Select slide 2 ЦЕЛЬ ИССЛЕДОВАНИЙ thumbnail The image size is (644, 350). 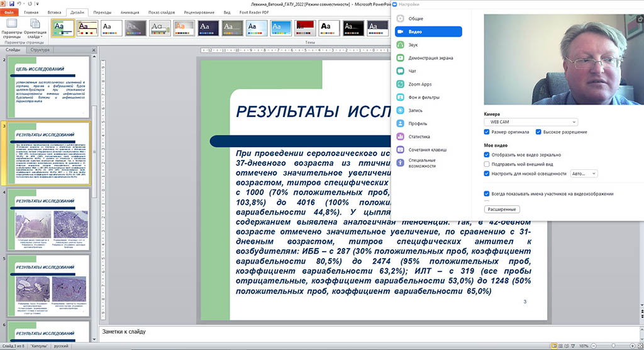(x=48, y=87)
